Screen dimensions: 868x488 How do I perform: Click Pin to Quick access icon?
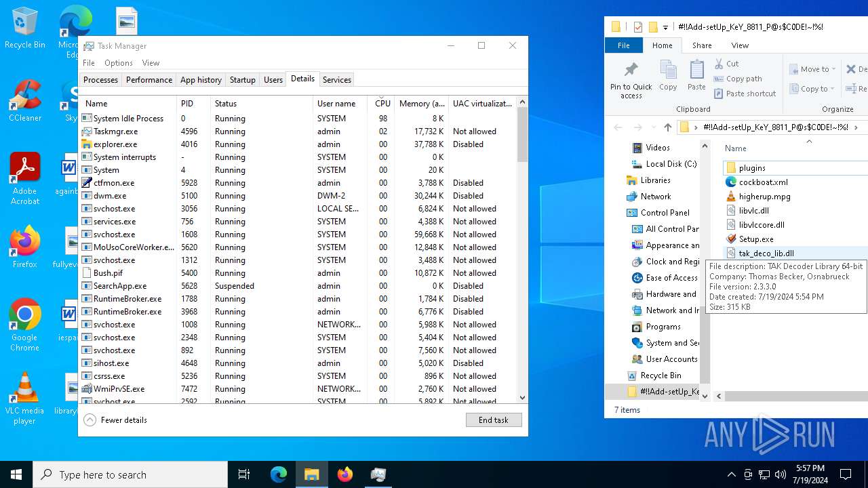[x=631, y=80]
